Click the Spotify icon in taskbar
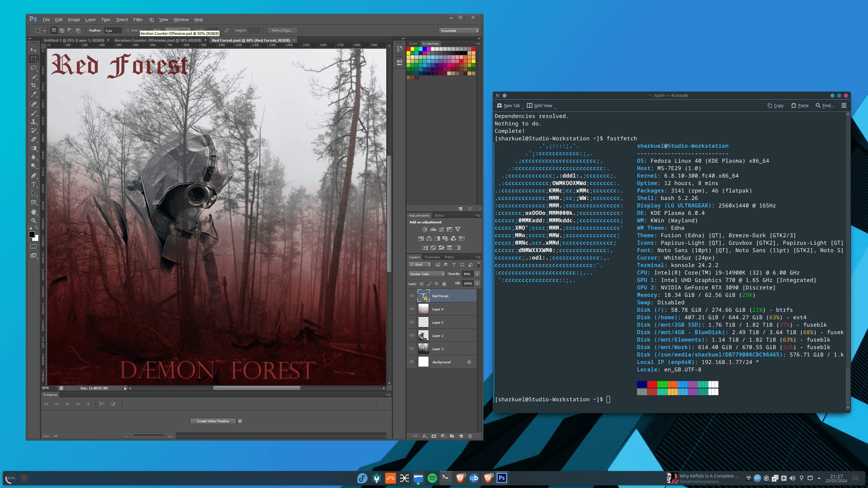The image size is (868, 488). 432,478
